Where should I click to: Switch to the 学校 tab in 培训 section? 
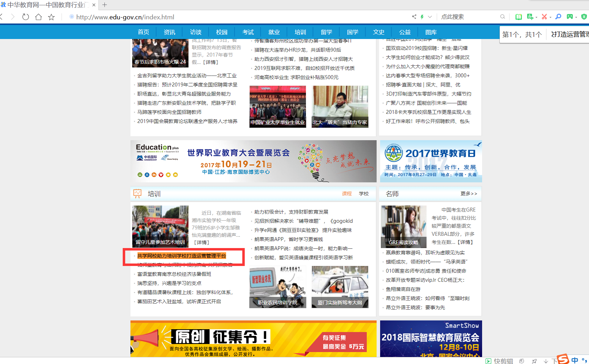pos(364,194)
